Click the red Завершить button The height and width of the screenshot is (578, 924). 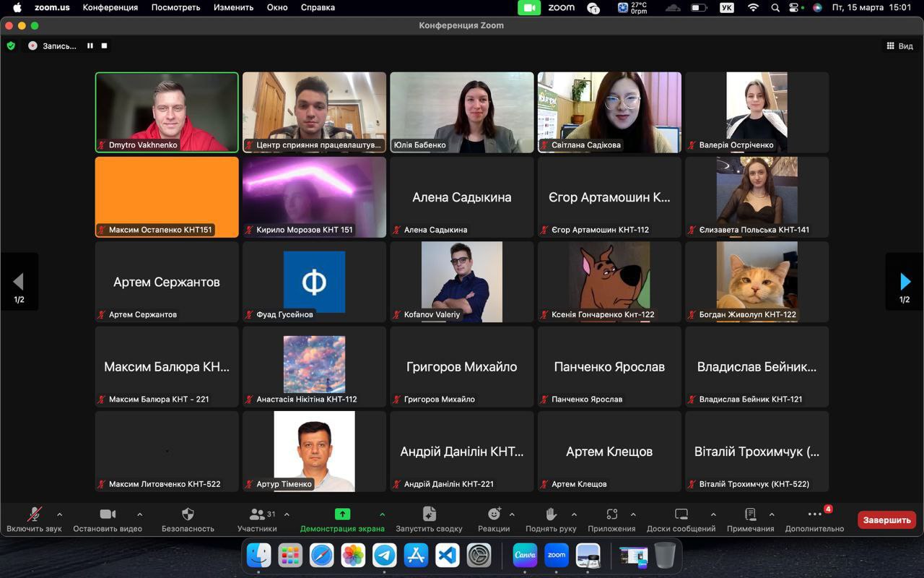coord(886,519)
